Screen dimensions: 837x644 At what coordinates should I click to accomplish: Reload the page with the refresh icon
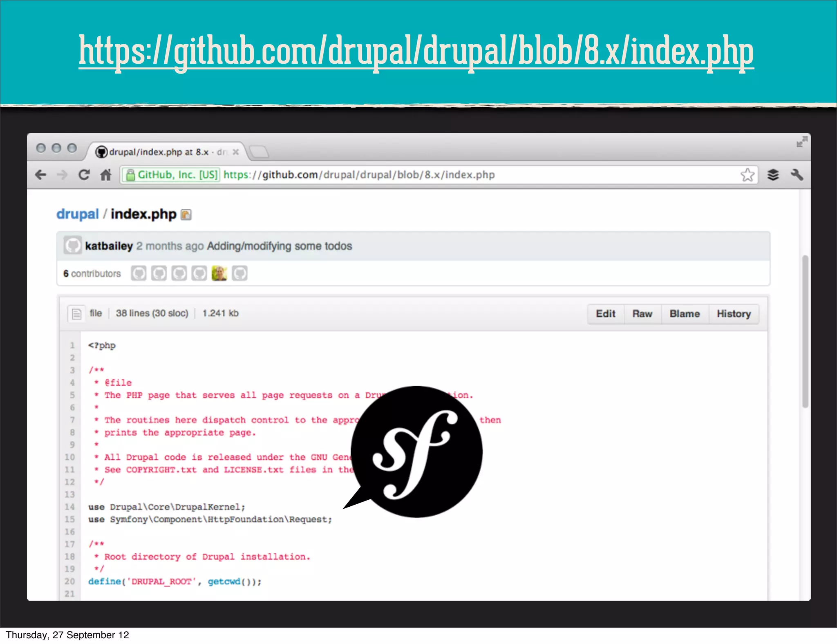coord(84,175)
